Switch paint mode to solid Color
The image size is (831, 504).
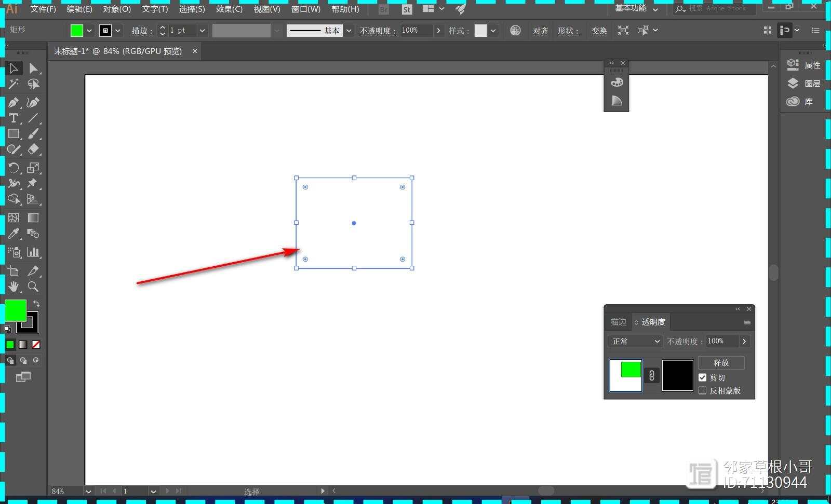click(x=10, y=345)
